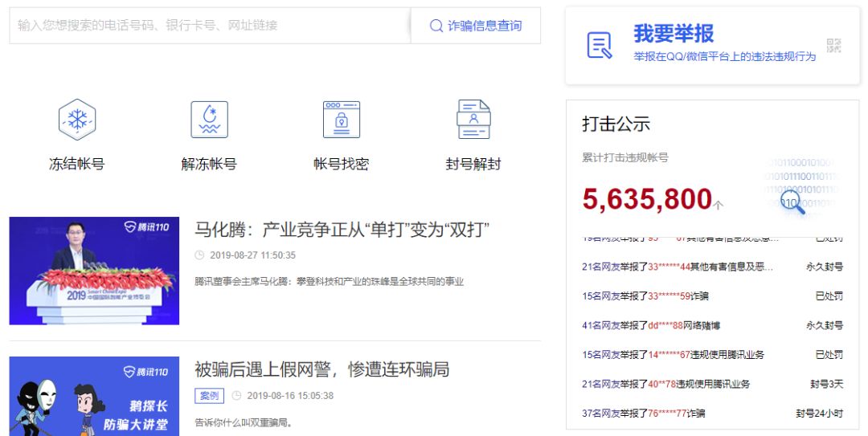
Task: Click the 案例 tag on second article
Action: coord(209,396)
